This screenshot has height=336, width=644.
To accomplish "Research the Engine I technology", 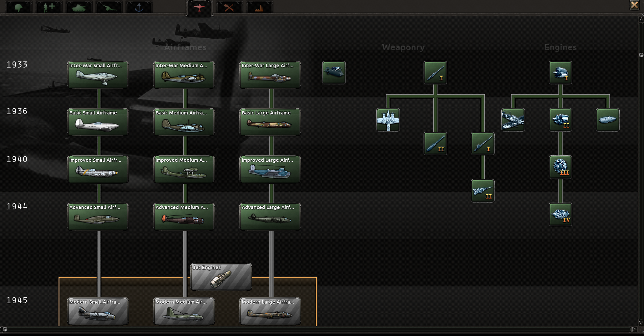I will pos(560,73).
